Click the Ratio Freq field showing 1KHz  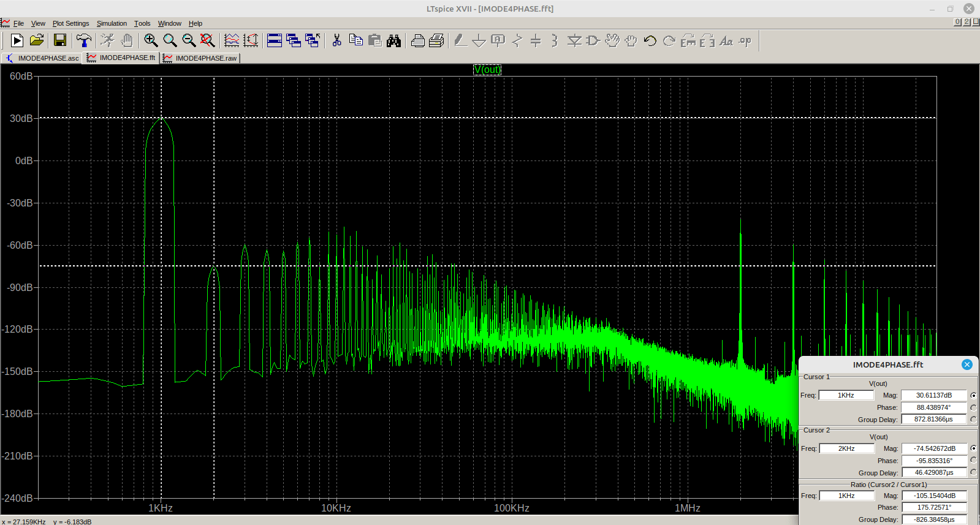coord(846,496)
